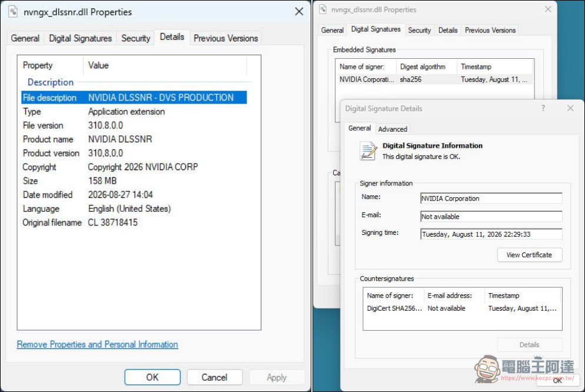
Task: Click OK in Digital Signature Details dialog
Action: 557,380
